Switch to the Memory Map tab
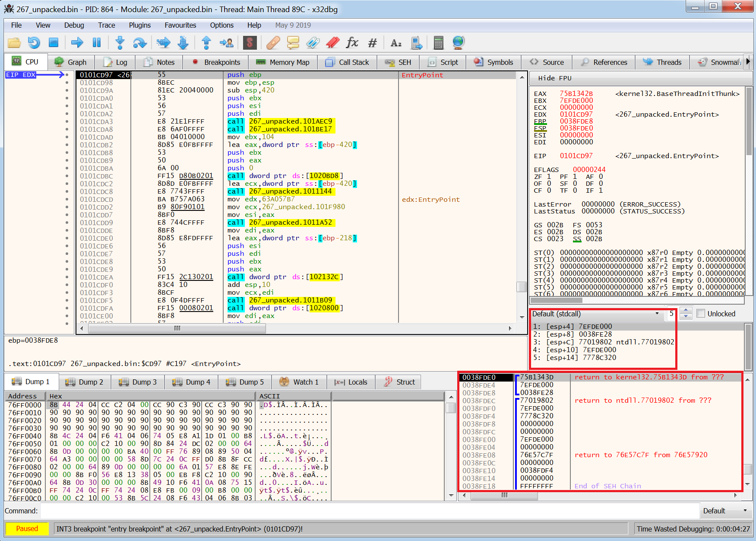This screenshot has height=541, width=756. coord(283,62)
